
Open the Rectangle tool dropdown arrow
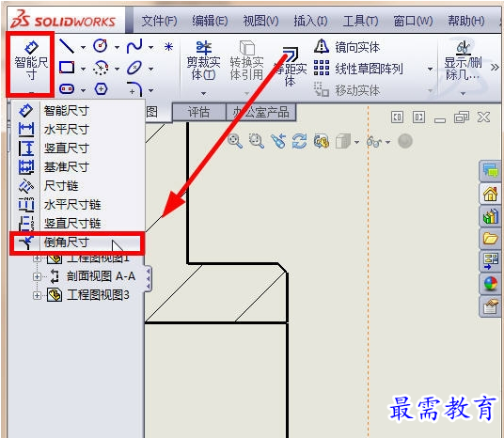point(84,69)
